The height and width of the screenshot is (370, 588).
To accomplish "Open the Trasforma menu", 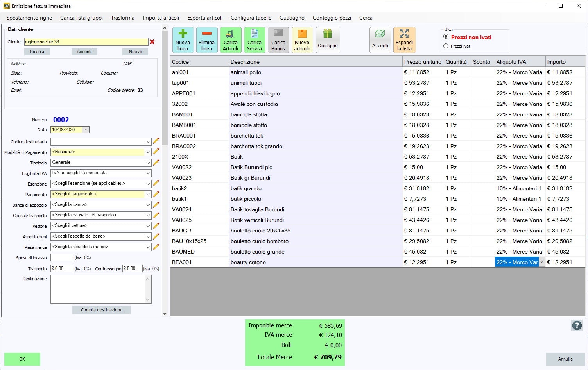I will click(123, 18).
